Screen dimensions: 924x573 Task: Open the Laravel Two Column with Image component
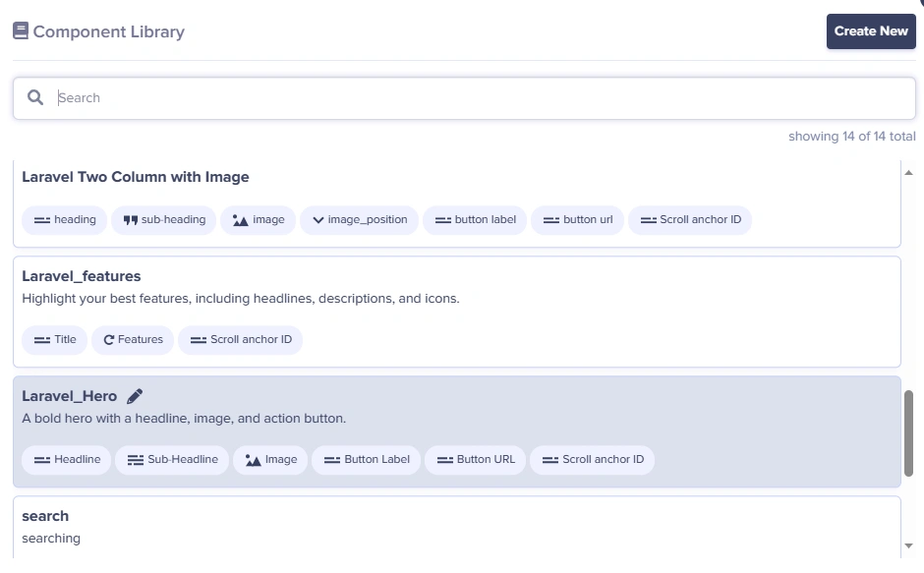tap(457, 204)
